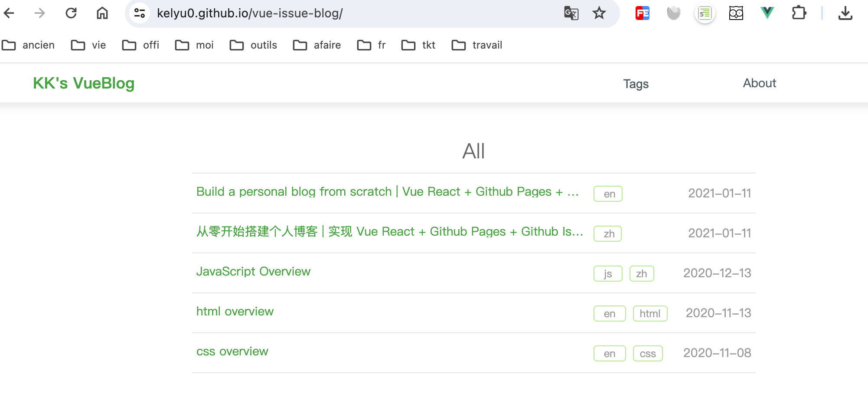Go forward with the browser forward arrow

[x=39, y=13]
